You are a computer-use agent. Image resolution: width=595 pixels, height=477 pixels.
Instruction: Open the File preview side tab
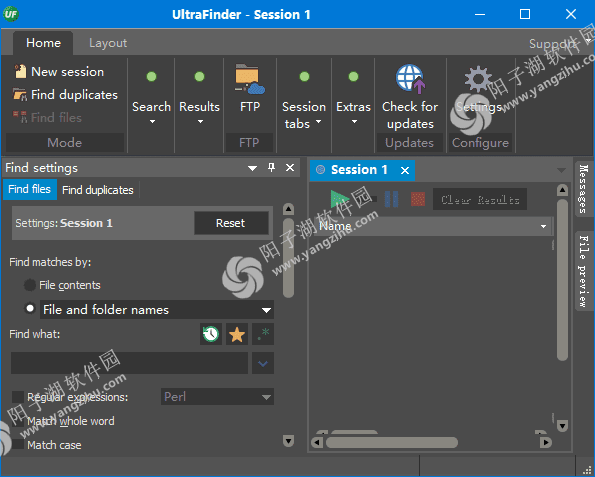pos(584,271)
